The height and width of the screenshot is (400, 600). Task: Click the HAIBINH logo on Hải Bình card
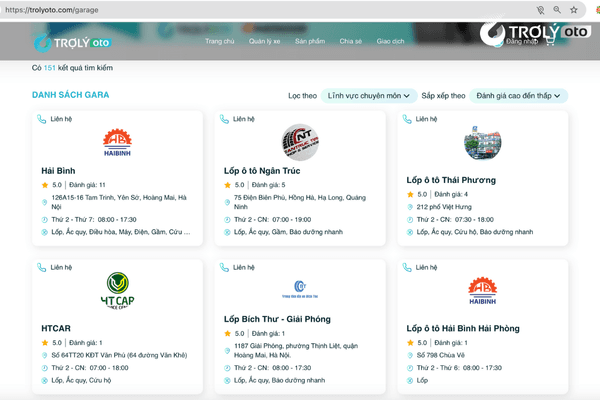coord(117,142)
